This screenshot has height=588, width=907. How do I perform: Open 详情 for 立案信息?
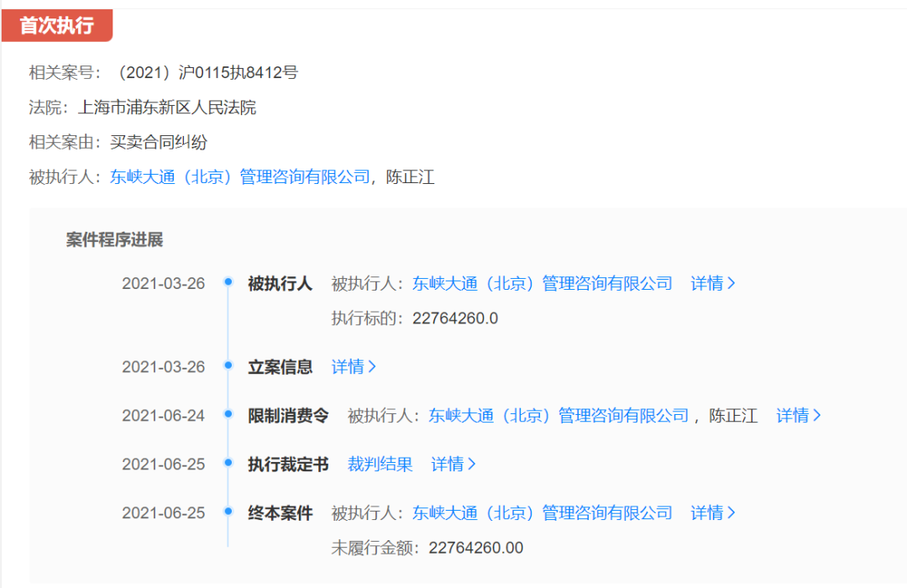[x=354, y=366]
